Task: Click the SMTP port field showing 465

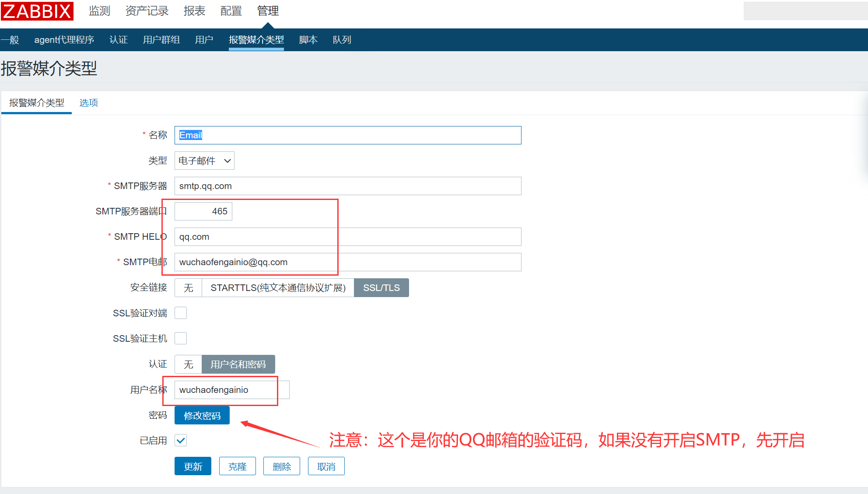Action: pyautogui.click(x=203, y=211)
